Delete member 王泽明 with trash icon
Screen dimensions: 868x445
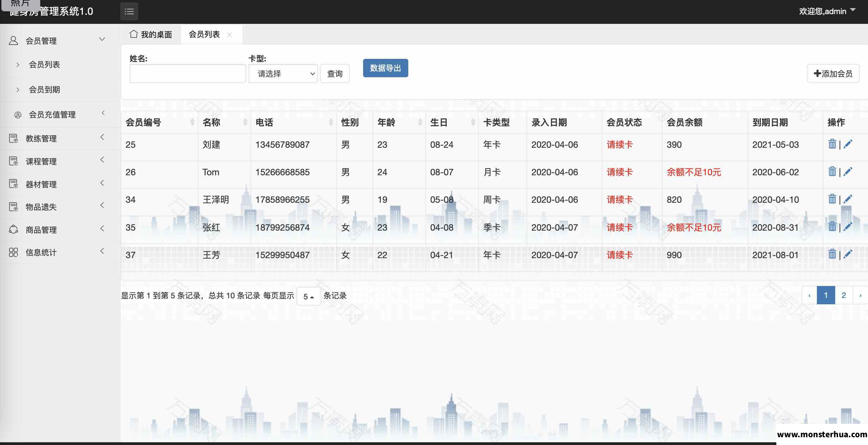(832, 199)
